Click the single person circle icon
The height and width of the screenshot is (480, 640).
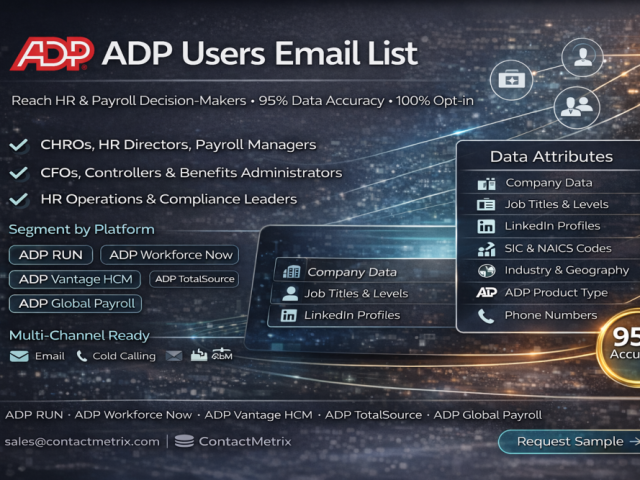[x=582, y=57]
